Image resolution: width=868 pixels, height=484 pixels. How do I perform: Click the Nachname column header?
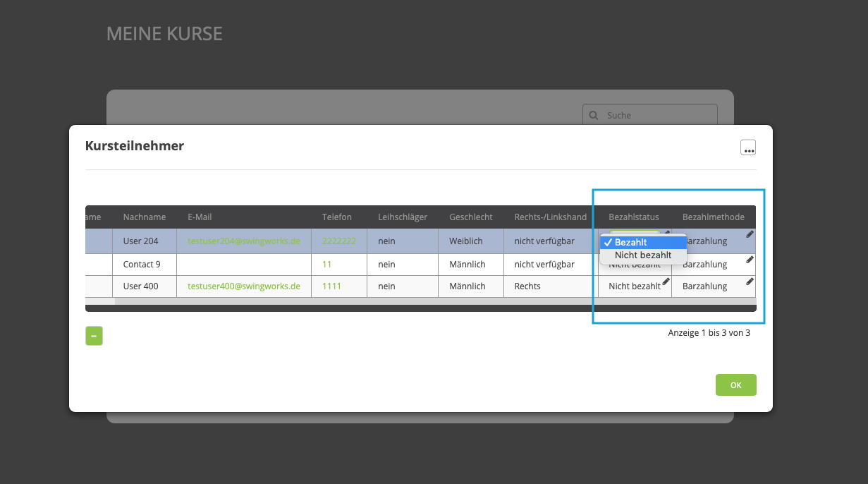click(x=143, y=217)
